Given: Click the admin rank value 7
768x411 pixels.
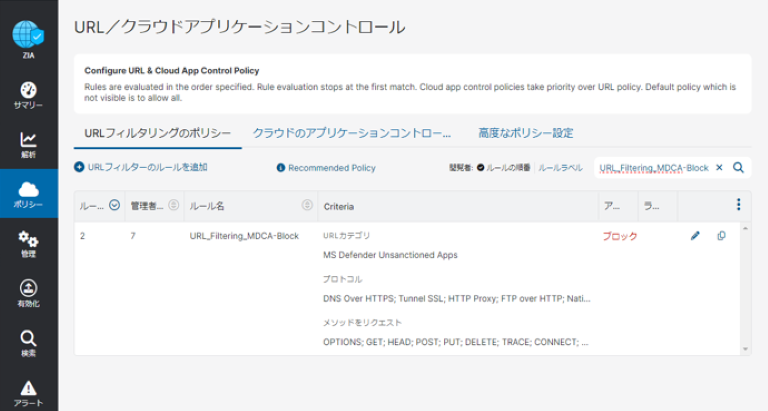Looking at the screenshot, I should point(133,236).
